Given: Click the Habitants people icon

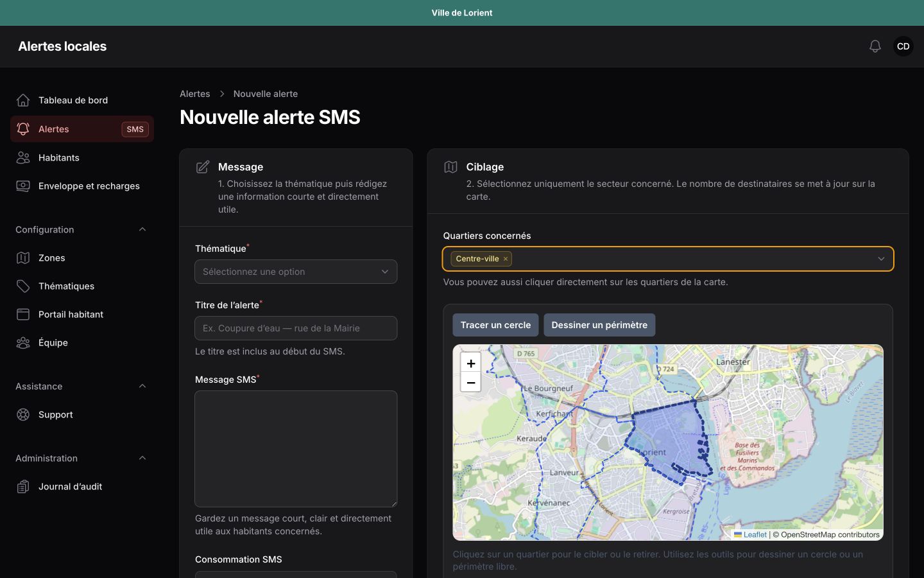Looking at the screenshot, I should tap(23, 157).
